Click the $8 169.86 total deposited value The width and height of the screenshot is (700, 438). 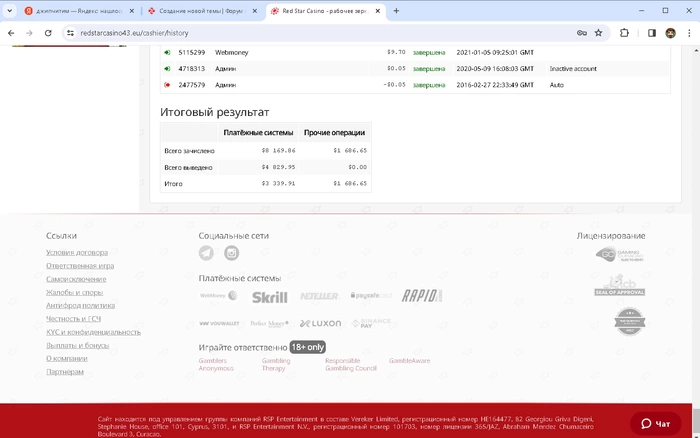(x=279, y=150)
